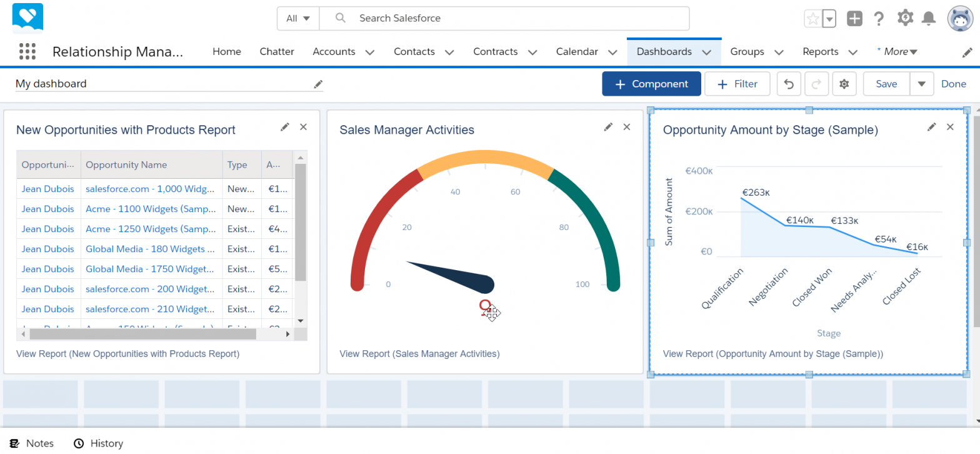Go to the Home tab

226,52
